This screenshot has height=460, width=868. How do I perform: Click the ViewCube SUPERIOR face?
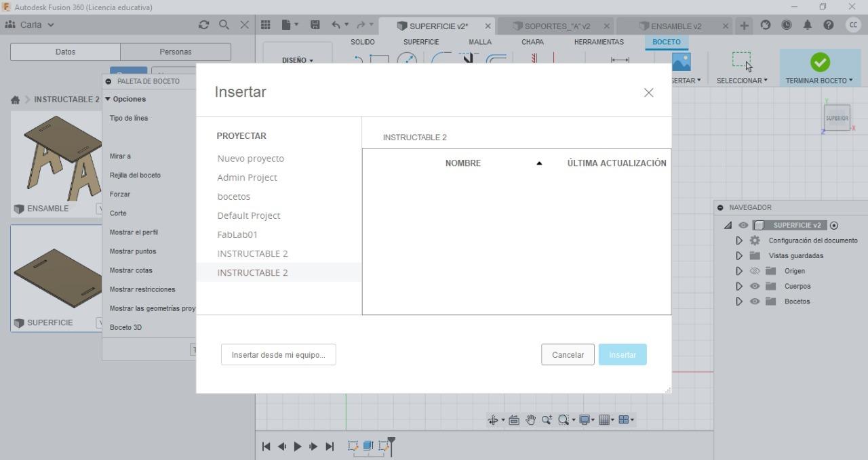(837, 118)
